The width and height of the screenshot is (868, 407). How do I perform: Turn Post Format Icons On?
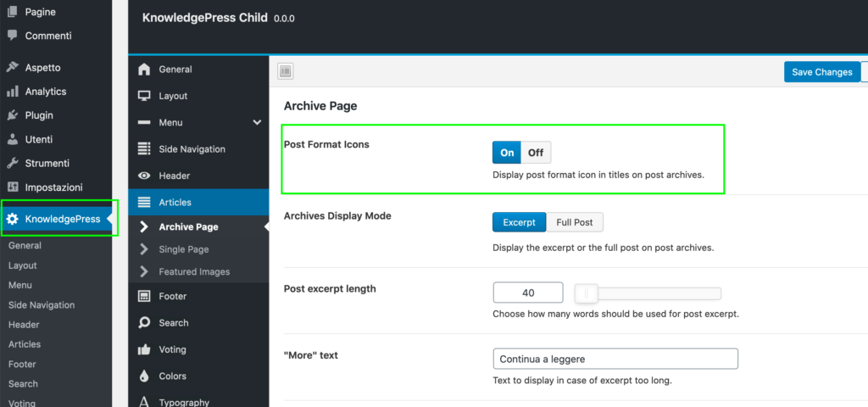coord(507,153)
